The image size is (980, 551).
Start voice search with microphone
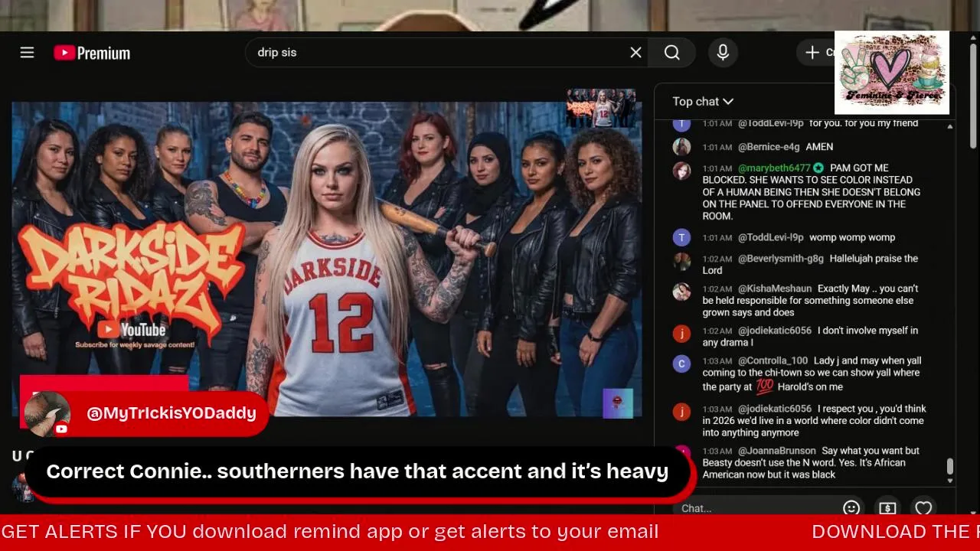tap(722, 52)
